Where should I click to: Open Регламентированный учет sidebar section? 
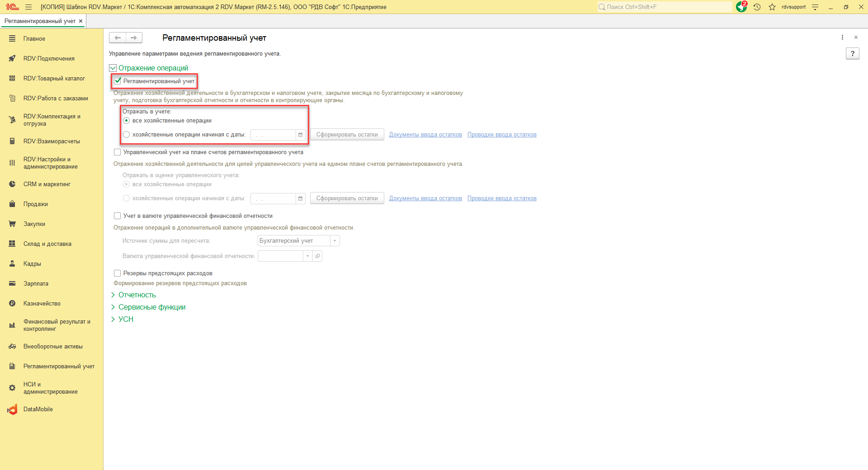(59, 367)
